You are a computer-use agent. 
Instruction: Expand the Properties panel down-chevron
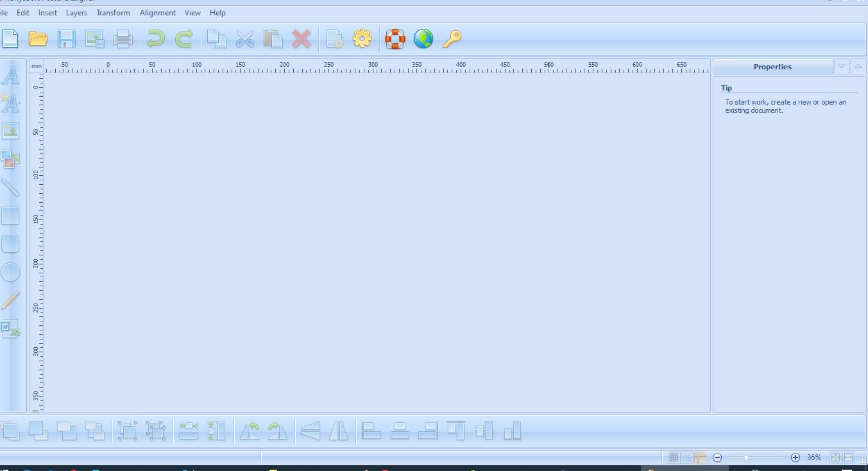click(x=842, y=67)
